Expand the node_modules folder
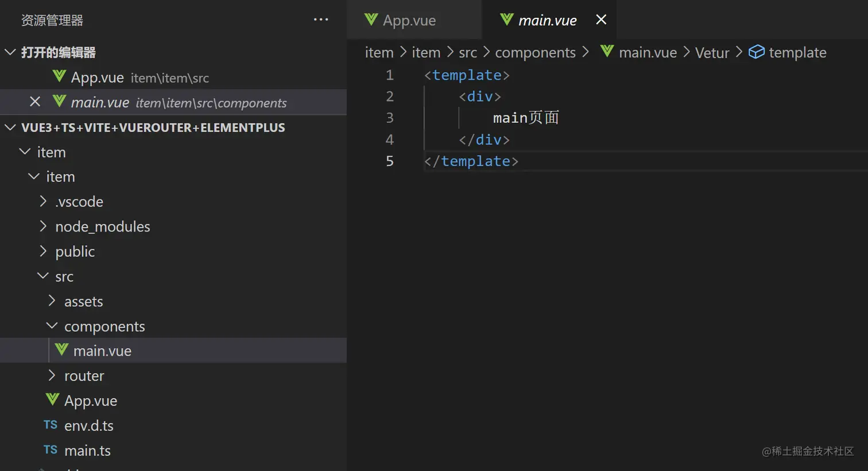The height and width of the screenshot is (471, 868). [43, 226]
